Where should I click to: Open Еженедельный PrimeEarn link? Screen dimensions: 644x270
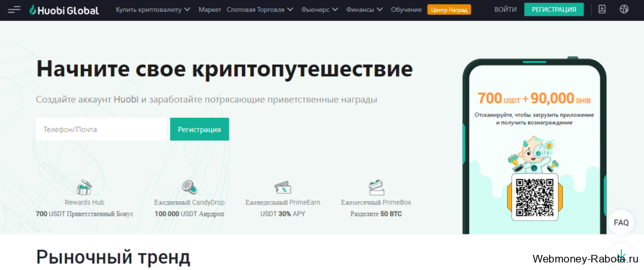pyautogui.click(x=282, y=202)
